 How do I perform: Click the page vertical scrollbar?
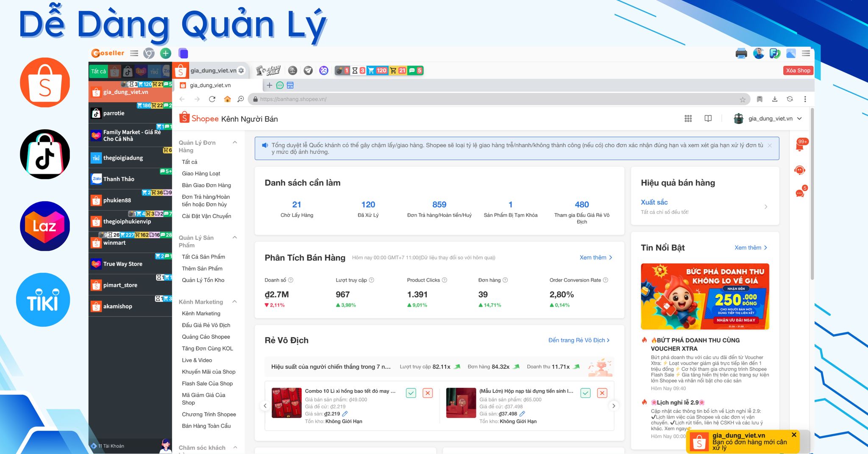tap(812, 195)
